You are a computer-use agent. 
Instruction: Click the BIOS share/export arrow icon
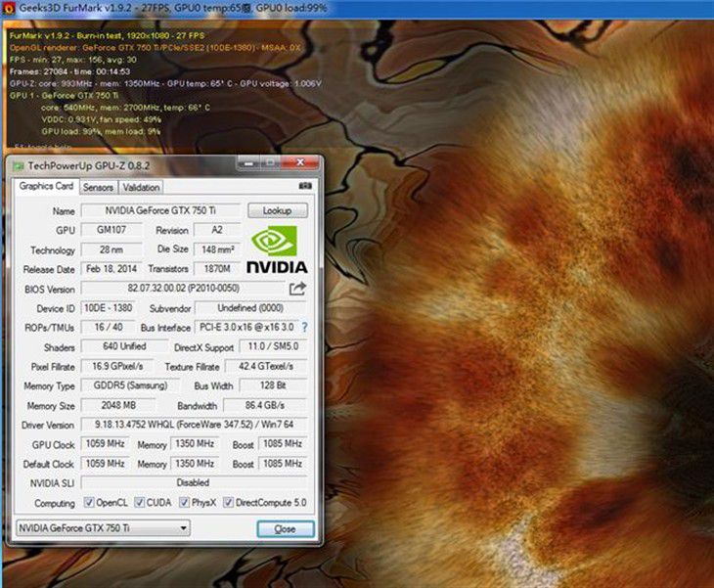297,289
